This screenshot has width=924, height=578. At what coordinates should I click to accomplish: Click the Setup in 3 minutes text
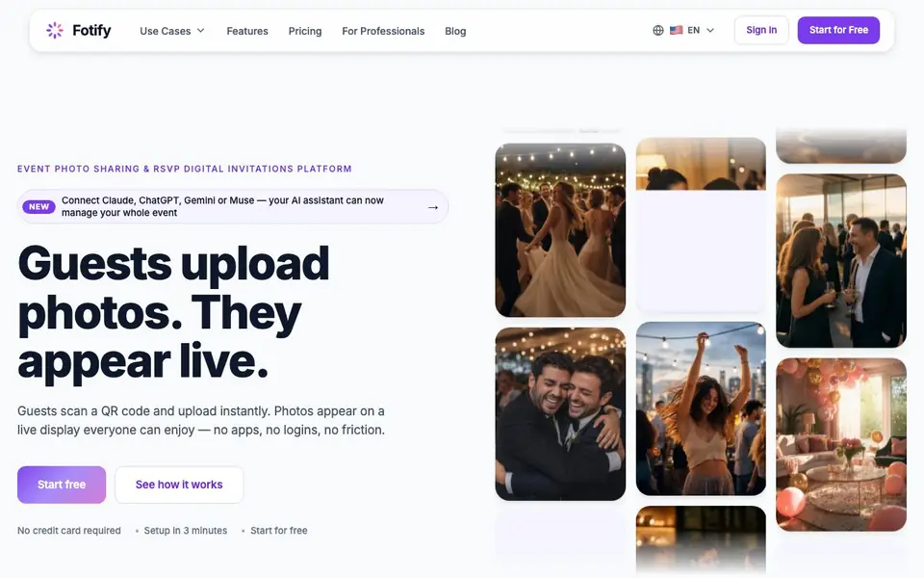[186, 530]
